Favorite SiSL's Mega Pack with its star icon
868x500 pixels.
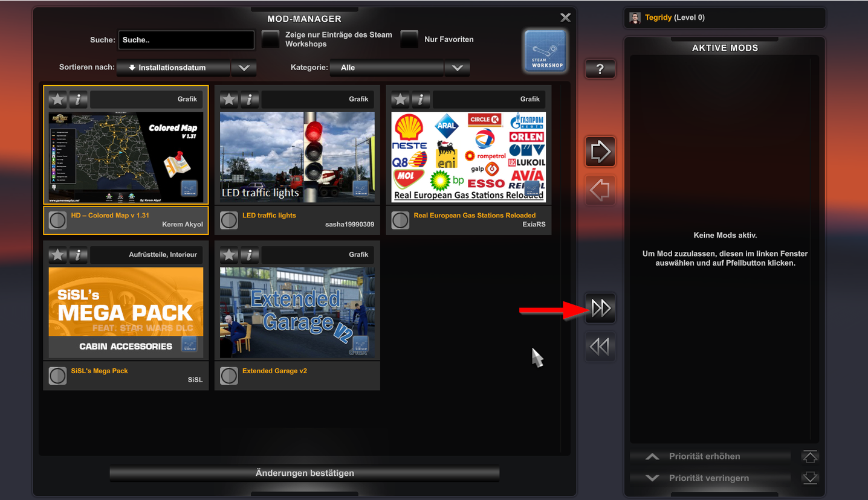[57, 254]
